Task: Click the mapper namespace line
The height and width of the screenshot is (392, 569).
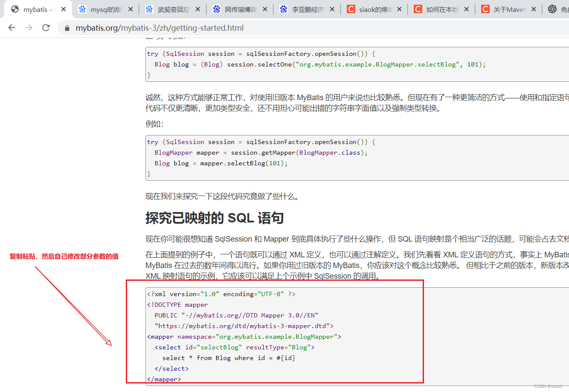Action: [x=244, y=337]
